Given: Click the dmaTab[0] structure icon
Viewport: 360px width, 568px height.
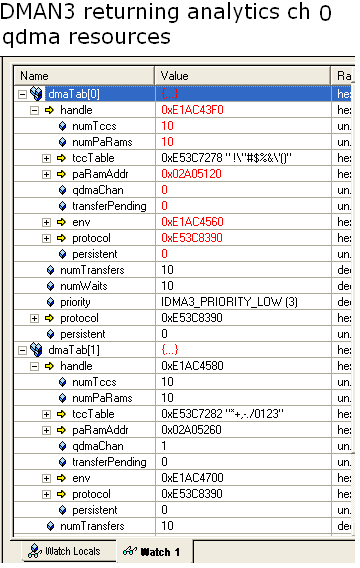Looking at the screenshot, I should [36, 94].
